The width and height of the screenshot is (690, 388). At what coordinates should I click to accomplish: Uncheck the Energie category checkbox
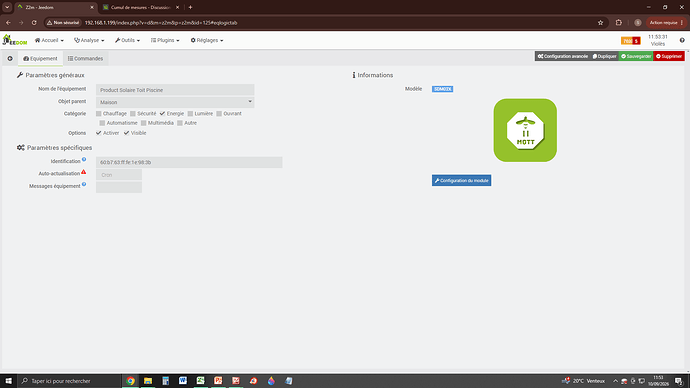point(162,113)
